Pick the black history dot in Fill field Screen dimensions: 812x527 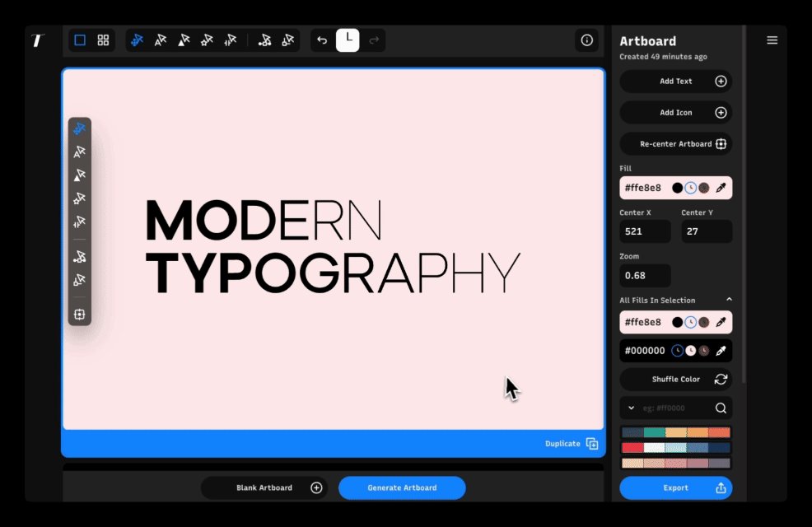click(678, 188)
